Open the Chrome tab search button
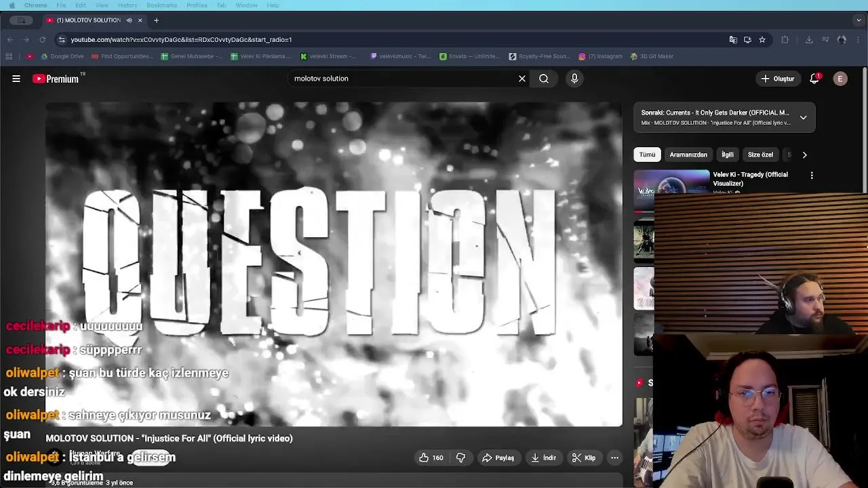Viewport: 868px width, 488px height. tap(859, 20)
